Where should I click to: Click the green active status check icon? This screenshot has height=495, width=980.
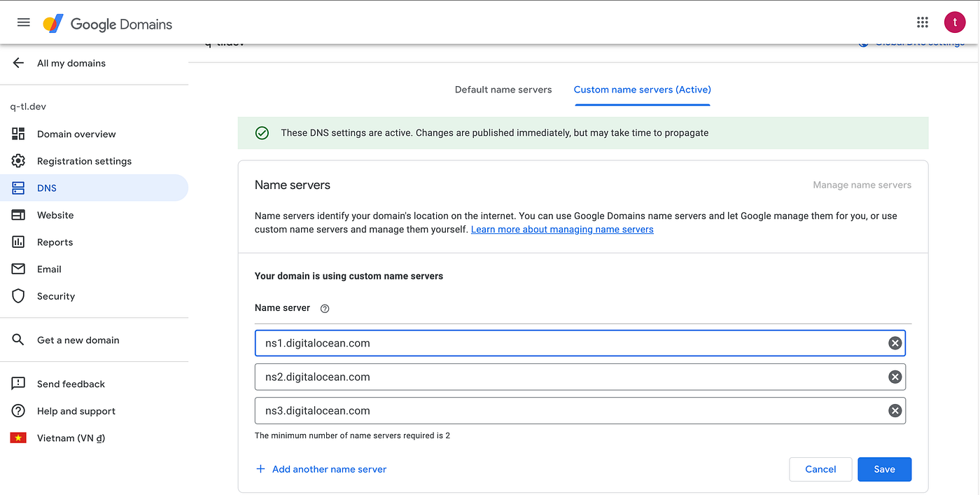coord(262,133)
